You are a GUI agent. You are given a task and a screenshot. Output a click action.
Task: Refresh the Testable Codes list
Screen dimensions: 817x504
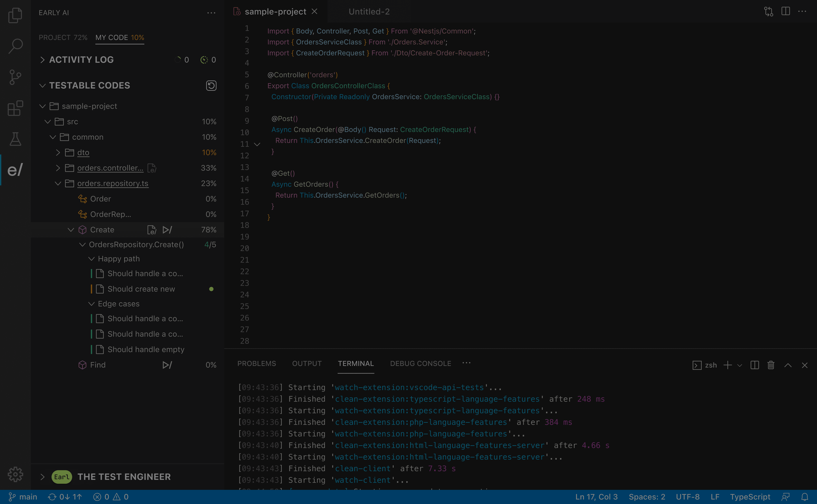pos(211,86)
